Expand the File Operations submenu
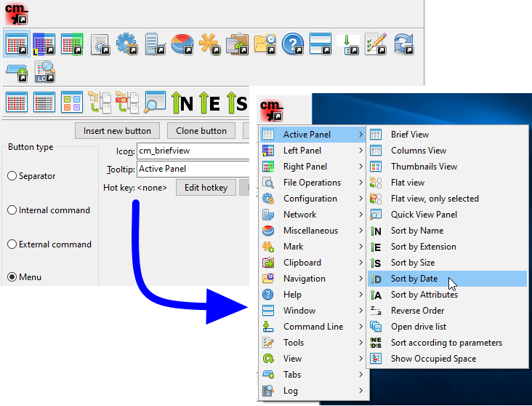Screen dimensions: 532x406 (313, 183)
